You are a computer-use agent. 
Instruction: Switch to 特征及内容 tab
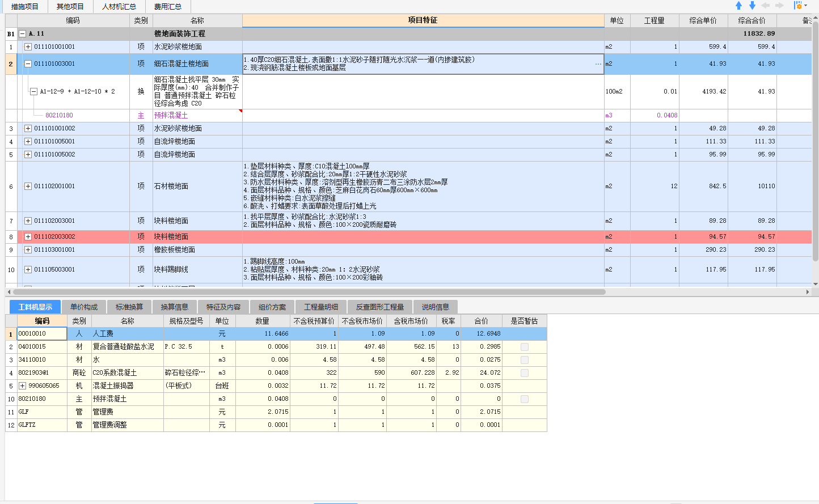[x=223, y=307]
